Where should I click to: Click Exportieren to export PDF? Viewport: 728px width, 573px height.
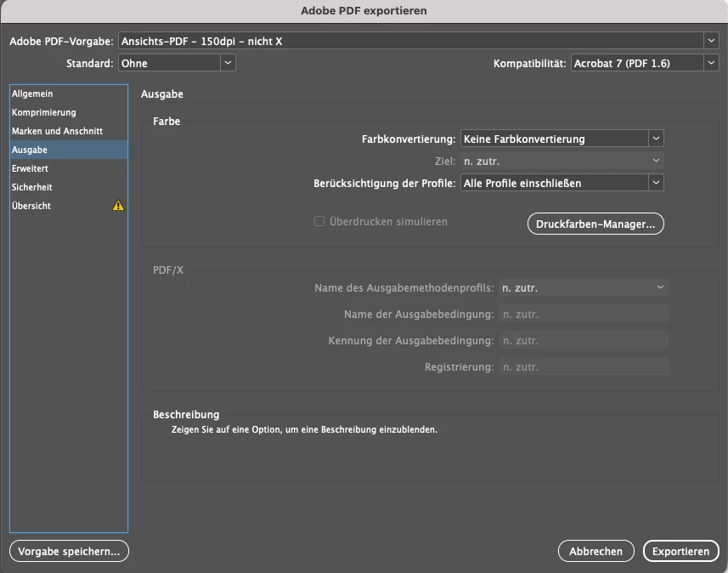(x=680, y=551)
